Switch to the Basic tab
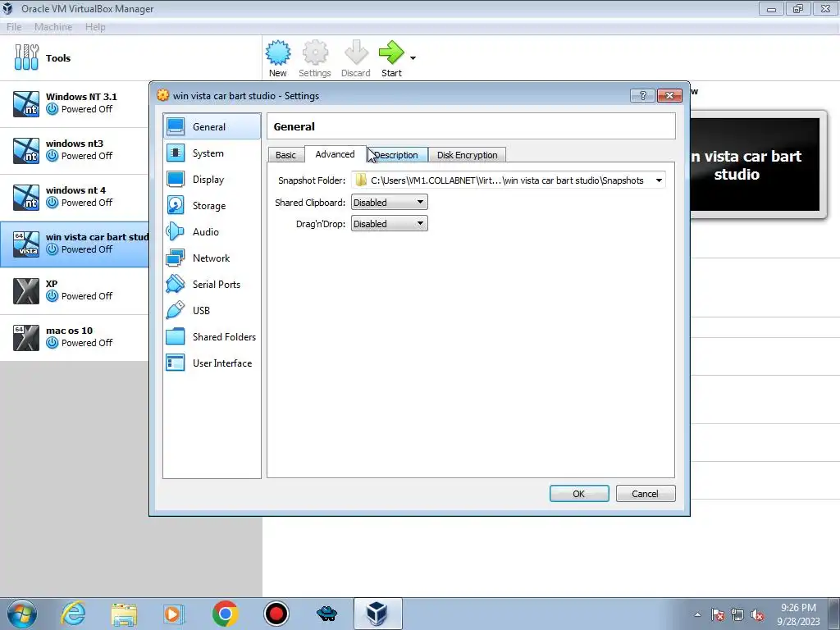840x630 pixels. coord(285,155)
